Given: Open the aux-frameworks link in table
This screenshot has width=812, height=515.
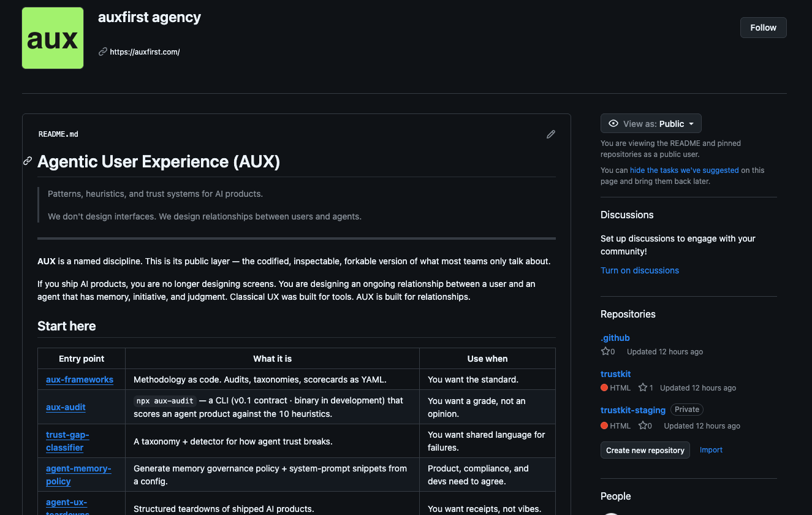Looking at the screenshot, I should coord(80,380).
